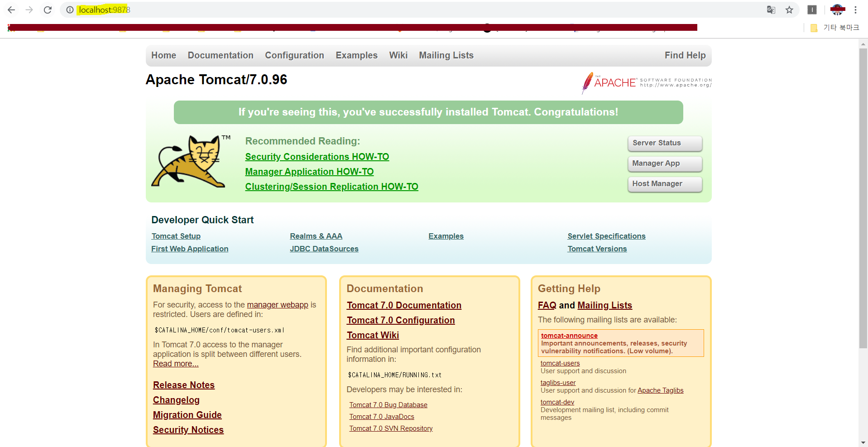Image resolution: width=868 pixels, height=447 pixels.
Task: Open the translate page icon
Action: point(771,10)
